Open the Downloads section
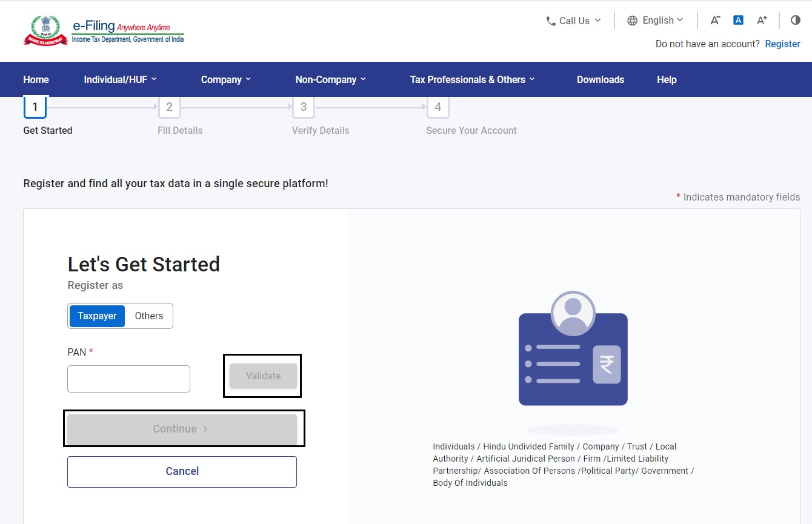Screen dimensions: 812x524 (600, 79)
